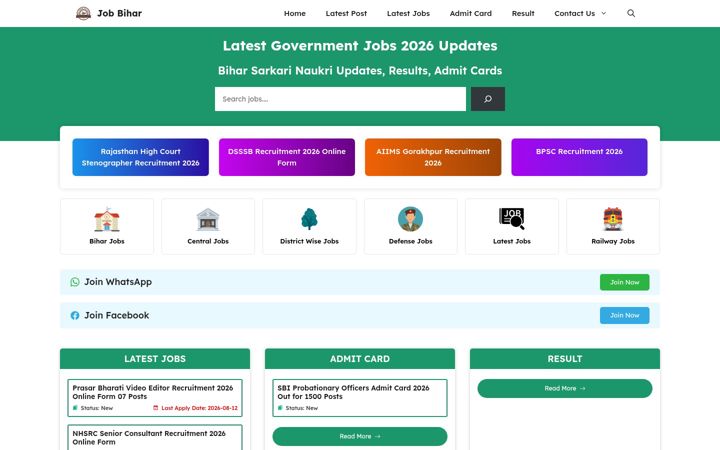Click the LATEST JOBS section header
Screen dimensions: 720x450
coord(155,359)
